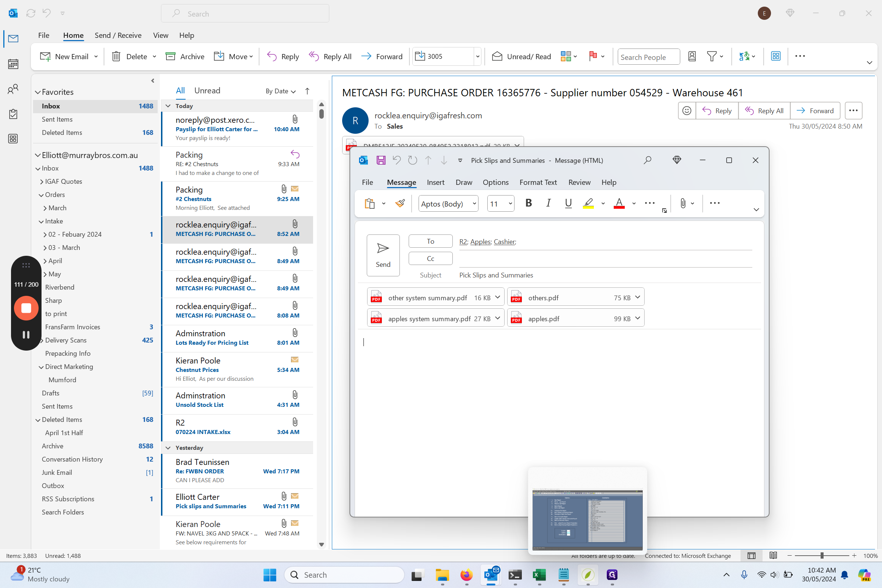Click the search magnifier in message window
The image size is (882, 588).
[x=647, y=160]
